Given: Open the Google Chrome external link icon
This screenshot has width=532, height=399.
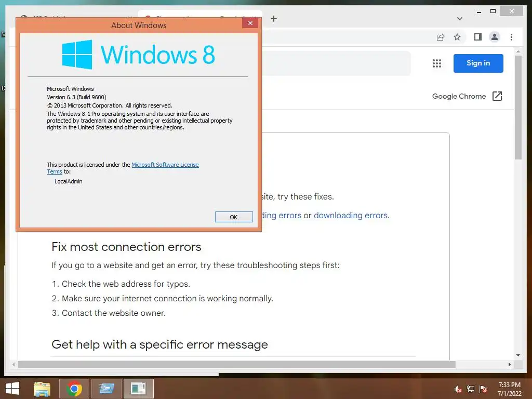Looking at the screenshot, I should click(x=497, y=96).
